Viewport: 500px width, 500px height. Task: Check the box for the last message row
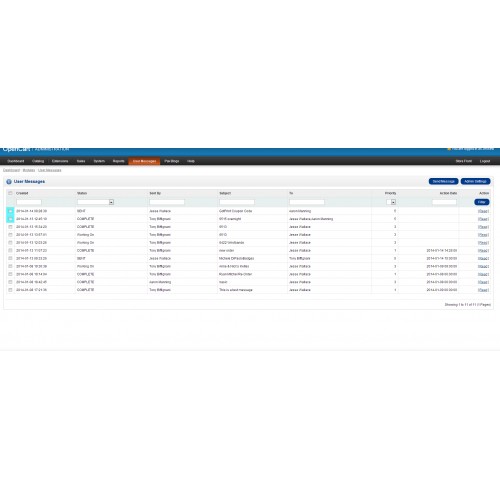point(10,290)
